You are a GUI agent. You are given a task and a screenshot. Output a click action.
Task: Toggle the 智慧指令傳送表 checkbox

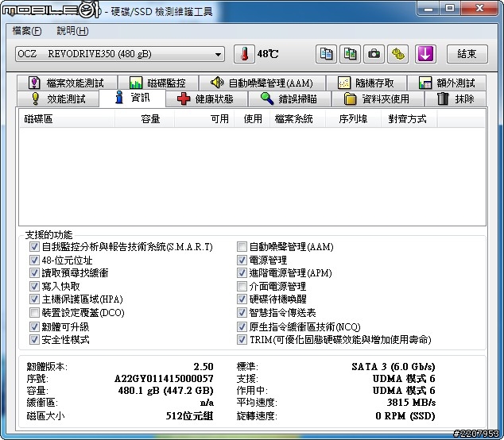242,312
